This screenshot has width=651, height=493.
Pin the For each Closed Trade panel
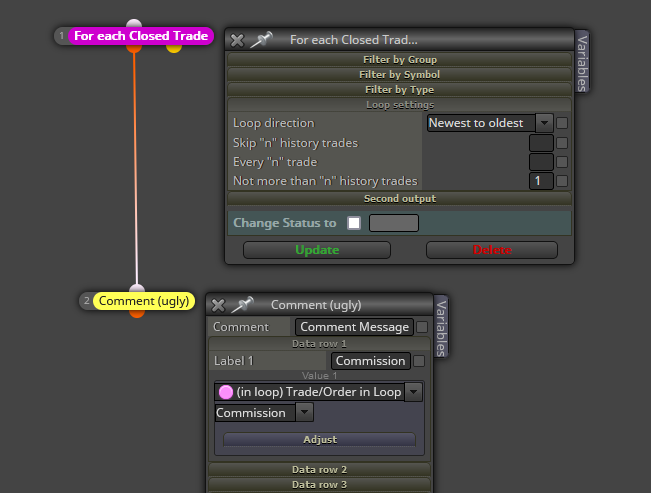tap(262, 40)
